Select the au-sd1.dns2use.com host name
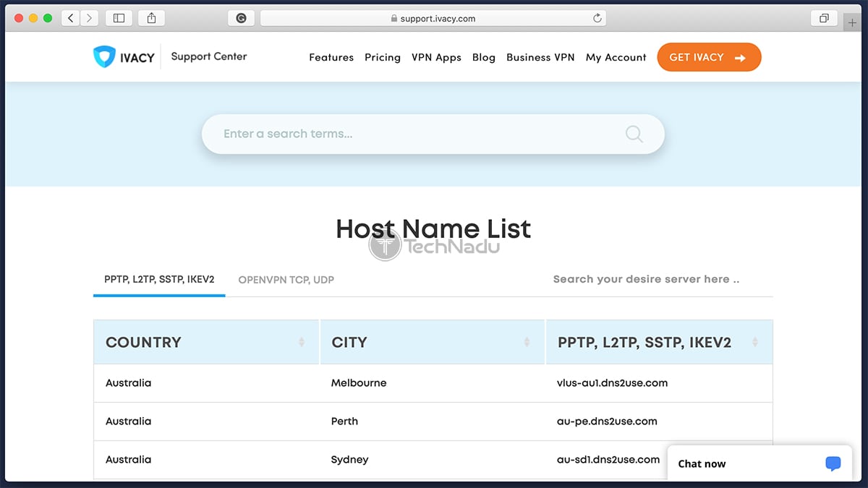Viewport: 868px width, 488px height. 608,459
